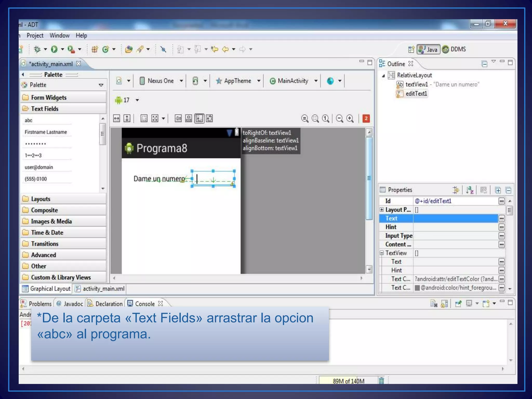Toggle the emulate real size icon

(305, 118)
